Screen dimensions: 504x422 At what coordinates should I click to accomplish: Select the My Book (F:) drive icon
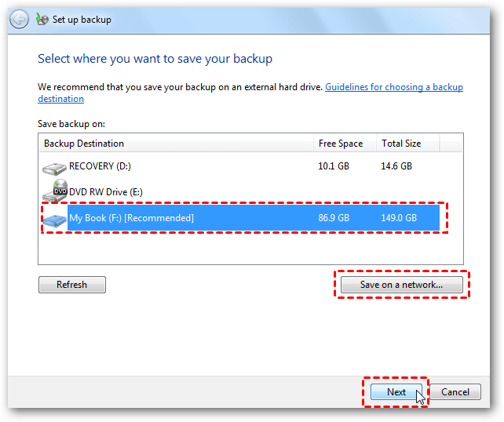(x=55, y=220)
